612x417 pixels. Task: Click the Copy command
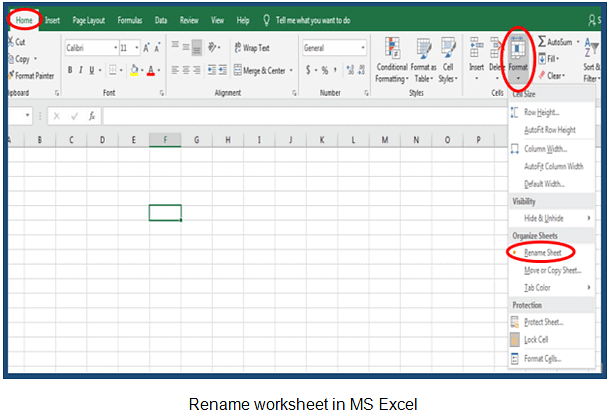(x=20, y=59)
